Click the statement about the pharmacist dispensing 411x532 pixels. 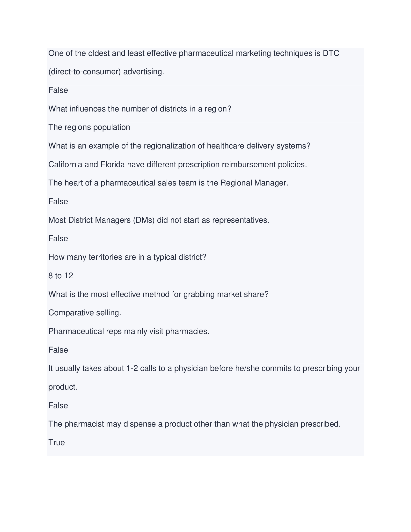tap(194, 424)
